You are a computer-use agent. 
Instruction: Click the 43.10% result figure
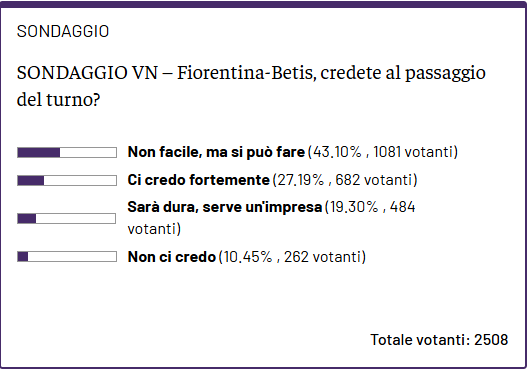337,152
